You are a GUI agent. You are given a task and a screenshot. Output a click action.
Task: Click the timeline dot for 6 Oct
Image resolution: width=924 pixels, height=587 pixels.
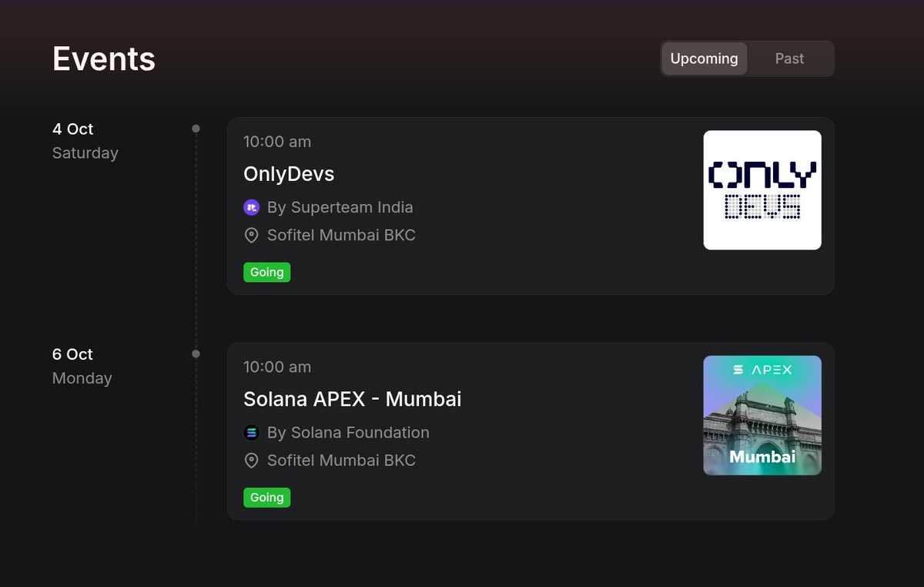pos(196,354)
